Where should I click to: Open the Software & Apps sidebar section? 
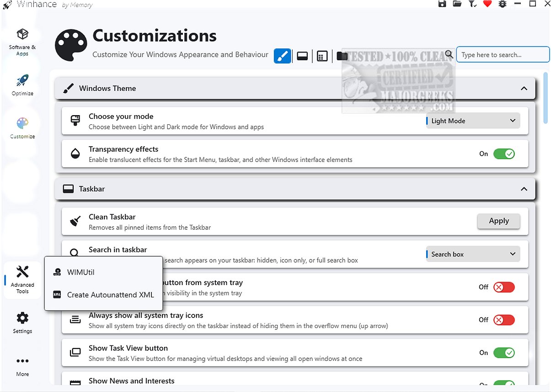pos(22,42)
